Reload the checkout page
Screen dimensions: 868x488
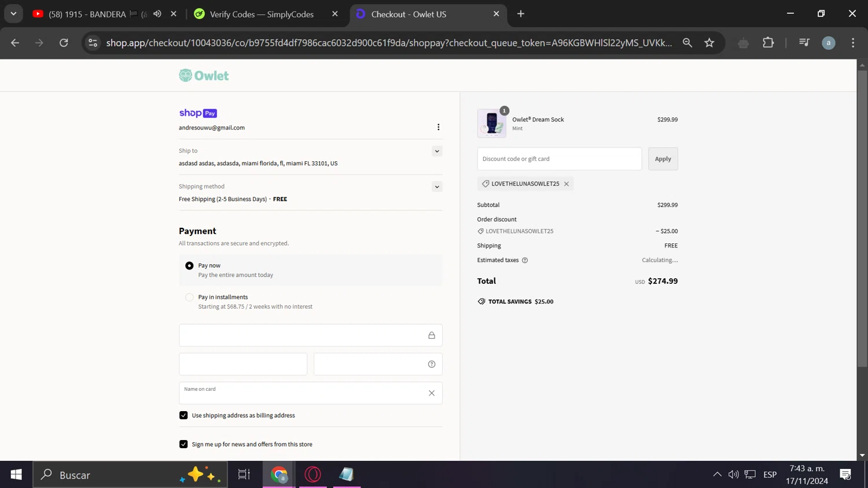tap(64, 43)
